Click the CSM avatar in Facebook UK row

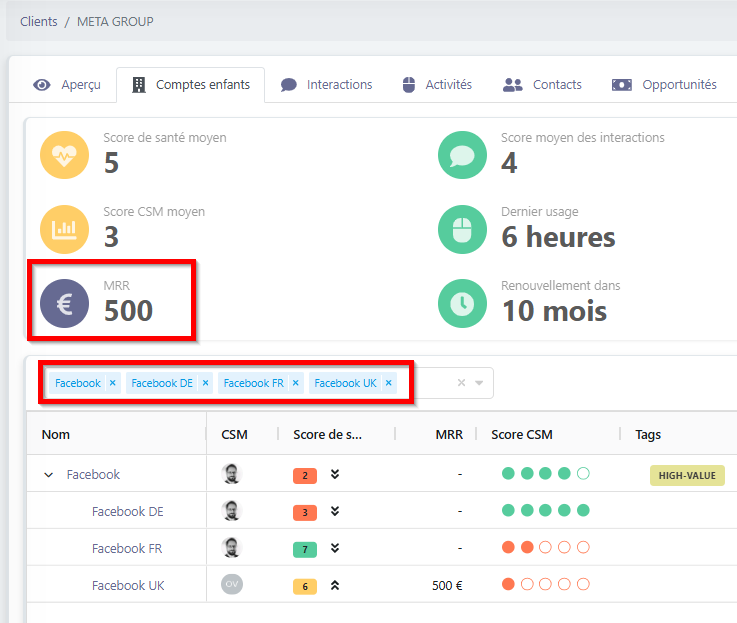point(232,584)
